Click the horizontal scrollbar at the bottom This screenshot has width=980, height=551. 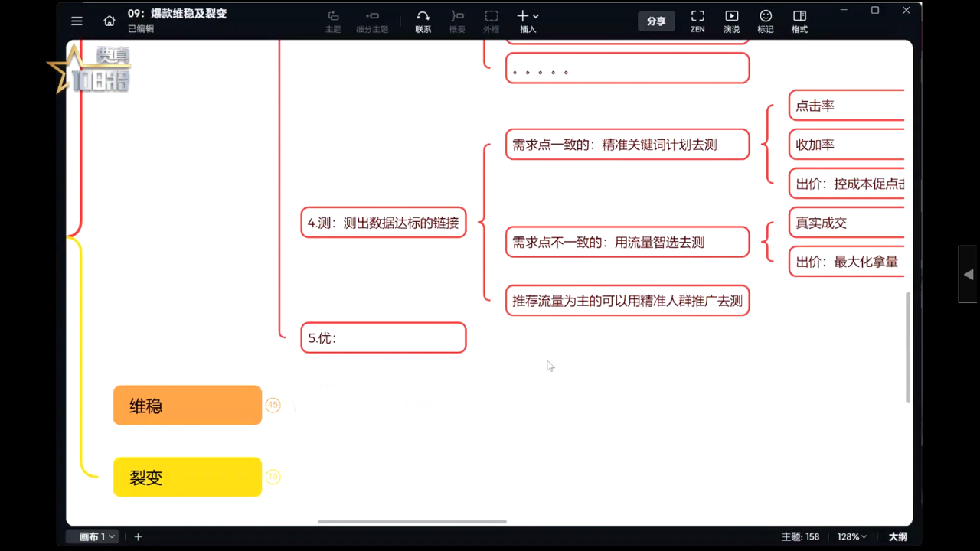pyautogui.click(x=412, y=522)
